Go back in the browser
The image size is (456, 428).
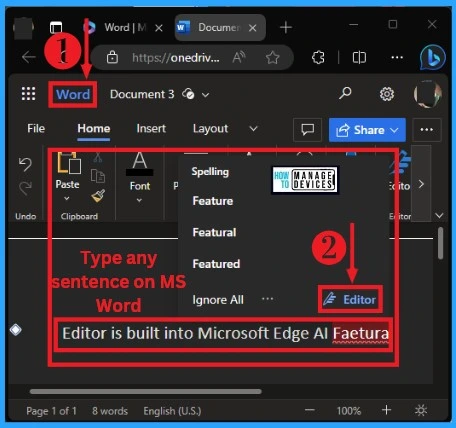[x=29, y=57]
